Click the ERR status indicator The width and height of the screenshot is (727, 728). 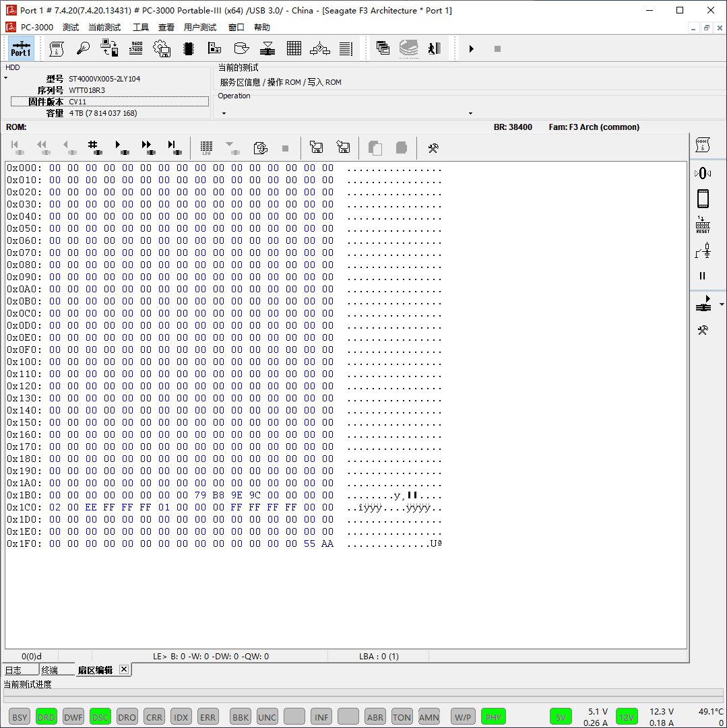pyautogui.click(x=208, y=717)
